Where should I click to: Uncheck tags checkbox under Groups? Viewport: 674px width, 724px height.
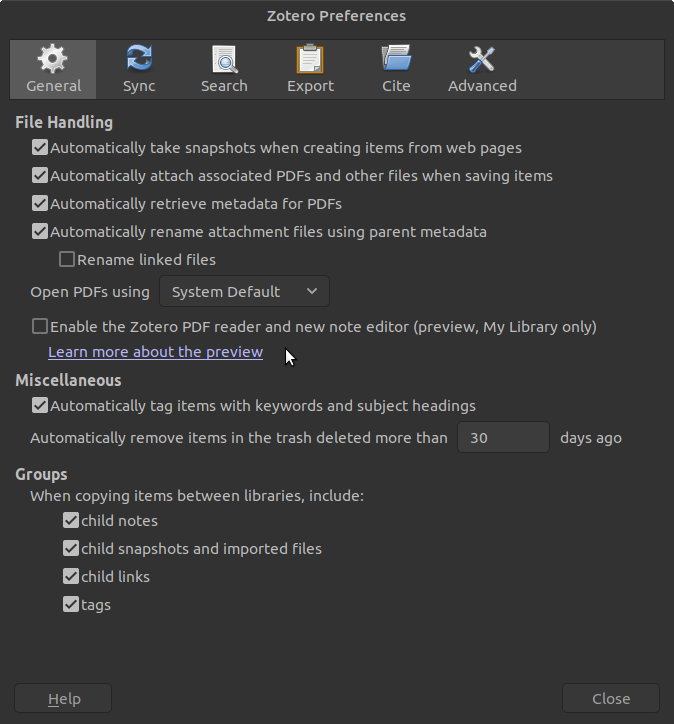click(71, 604)
